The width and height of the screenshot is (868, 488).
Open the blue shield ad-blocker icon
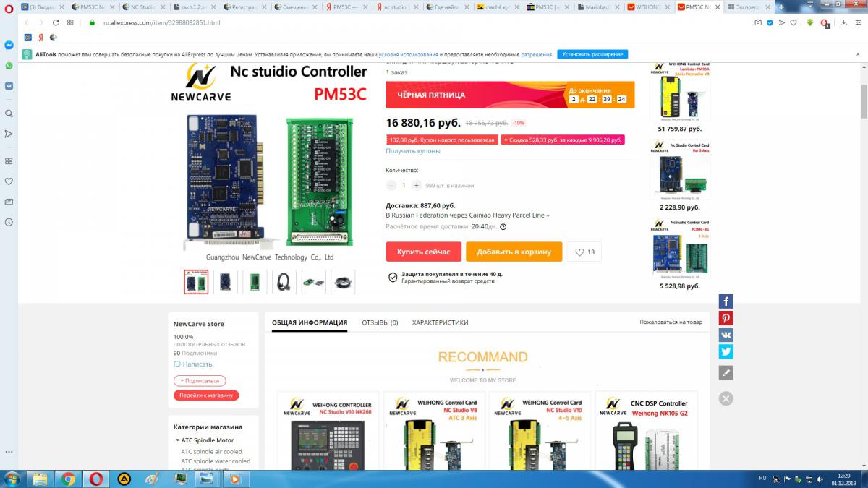tap(770, 22)
